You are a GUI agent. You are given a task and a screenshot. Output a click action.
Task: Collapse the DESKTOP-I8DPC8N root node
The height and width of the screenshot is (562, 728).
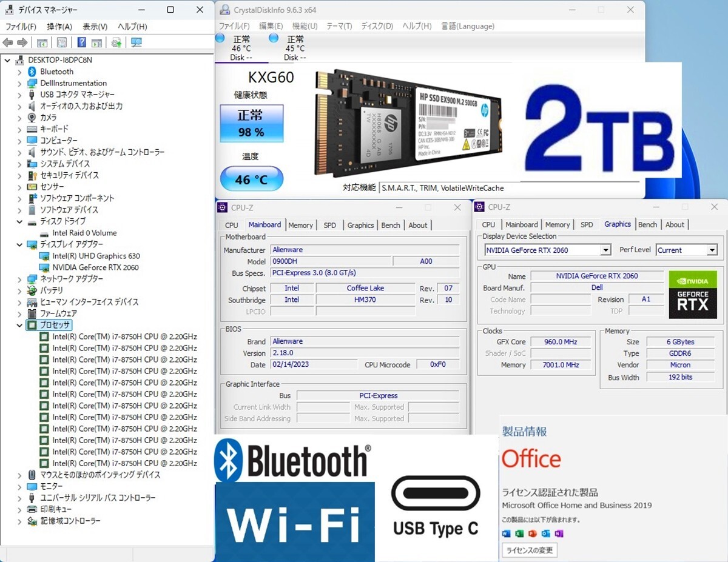(7, 60)
